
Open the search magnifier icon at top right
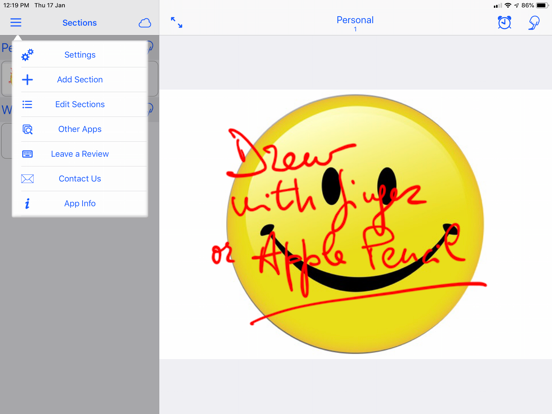tap(534, 23)
